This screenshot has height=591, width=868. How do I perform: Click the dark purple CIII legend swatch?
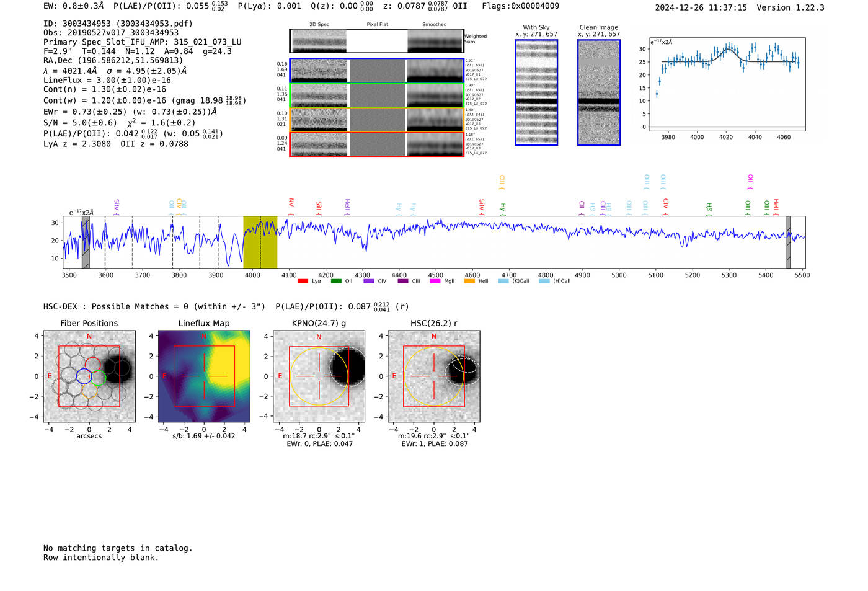(x=403, y=281)
